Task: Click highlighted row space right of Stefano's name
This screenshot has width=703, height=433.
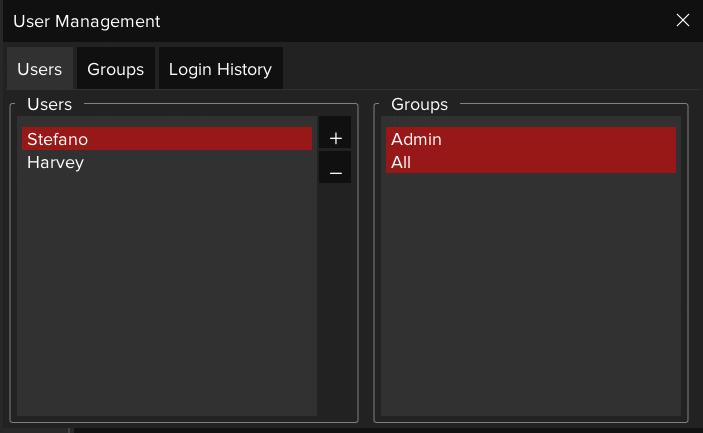Action: [200, 139]
